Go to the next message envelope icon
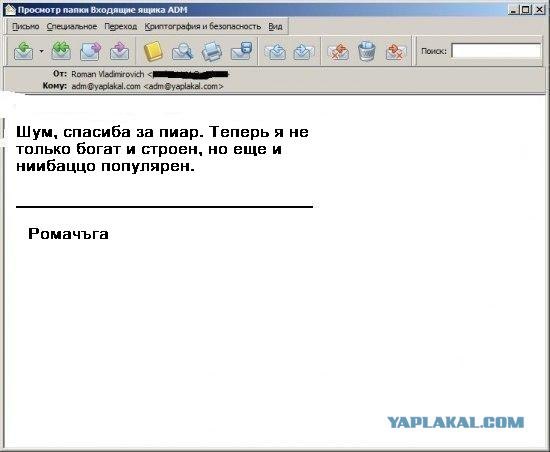Viewport: 550px width, 452px height. [302, 51]
